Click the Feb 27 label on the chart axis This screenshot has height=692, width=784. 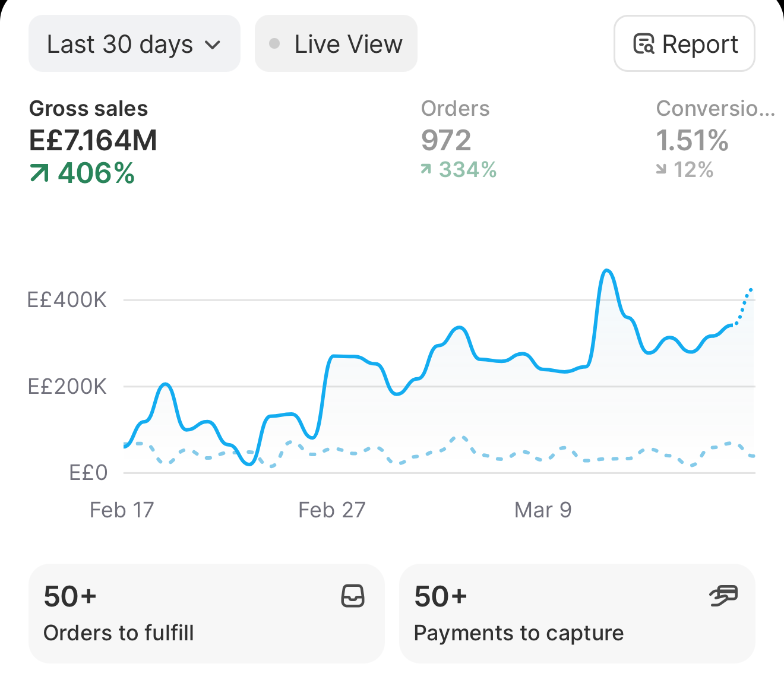tap(332, 510)
